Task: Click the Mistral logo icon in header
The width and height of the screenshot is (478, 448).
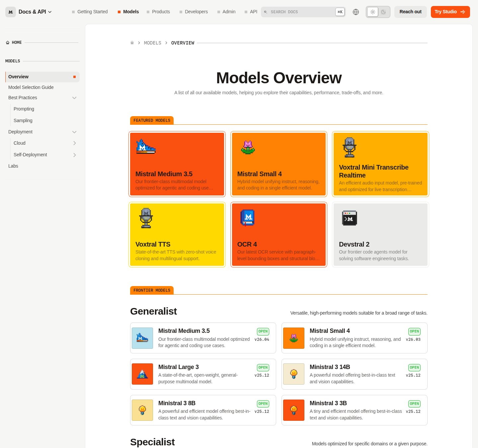Action: pos(11,12)
